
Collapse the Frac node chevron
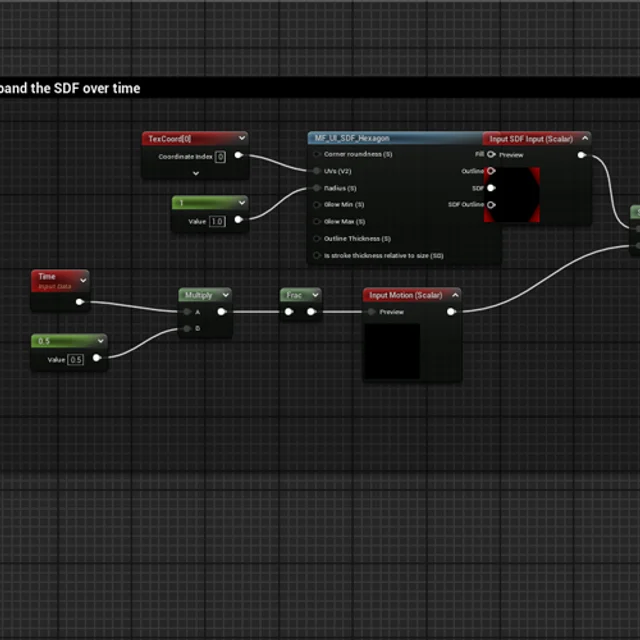click(x=315, y=295)
